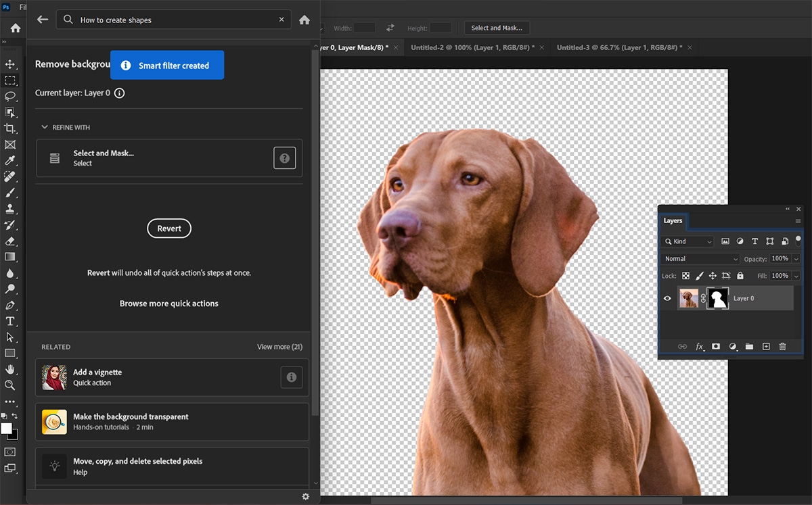Collapse the REFINE WITH section

[x=45, y=127]
